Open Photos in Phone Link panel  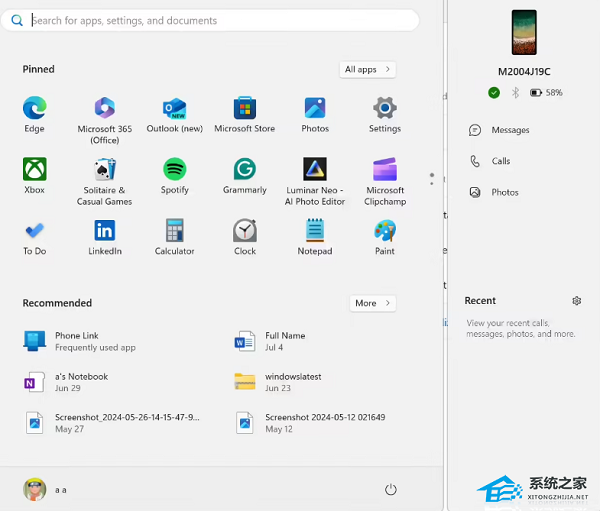(x=504, y=192)
